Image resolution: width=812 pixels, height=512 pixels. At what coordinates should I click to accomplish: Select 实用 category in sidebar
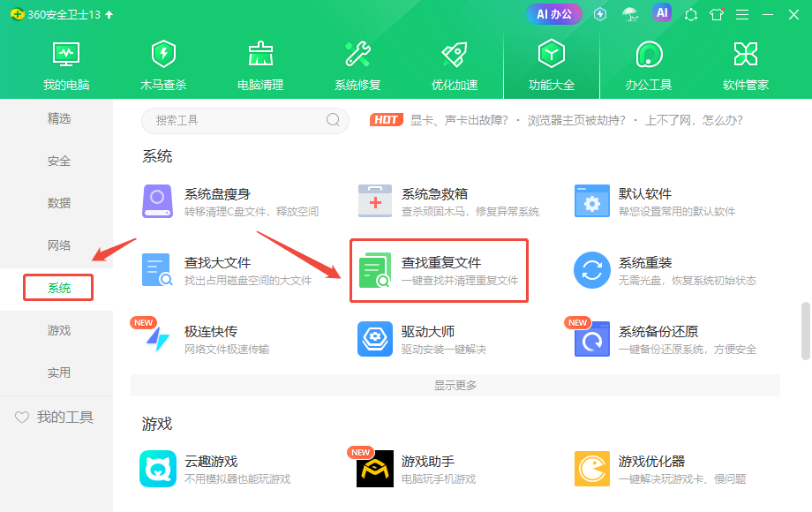coord(59,373)
